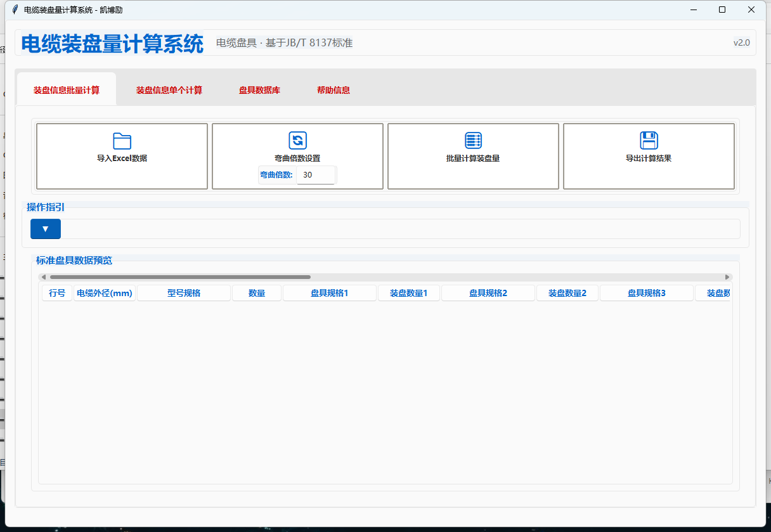Click the floppy disk icon above 导出计算结果
771x532 pixels.
coord(649,141)
